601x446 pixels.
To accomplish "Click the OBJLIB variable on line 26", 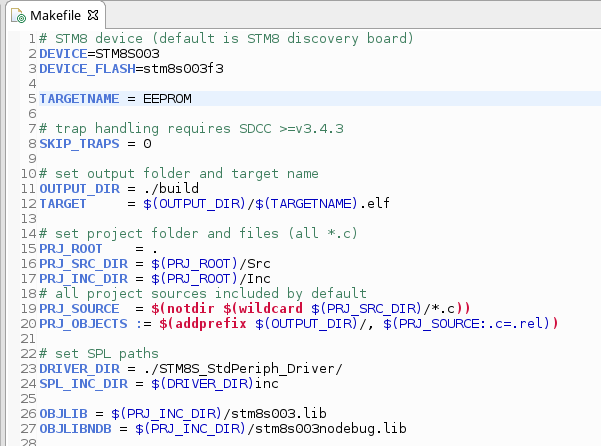I will click(63, 414).
